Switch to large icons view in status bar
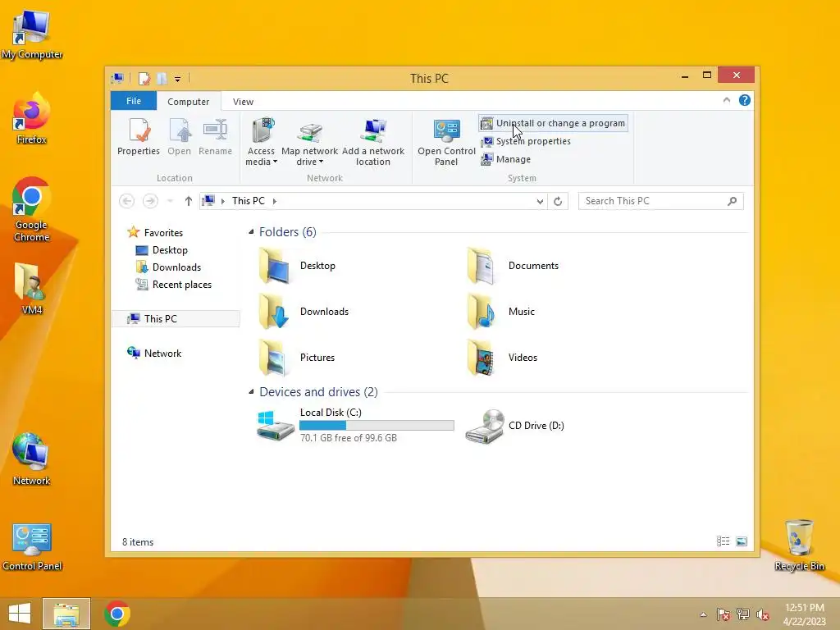 pyautogui.click(x=742, y=541)
